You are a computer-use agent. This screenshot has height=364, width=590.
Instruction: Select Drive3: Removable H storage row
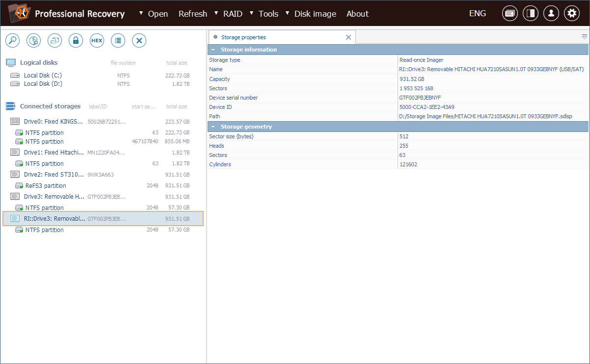click(103, 197)
